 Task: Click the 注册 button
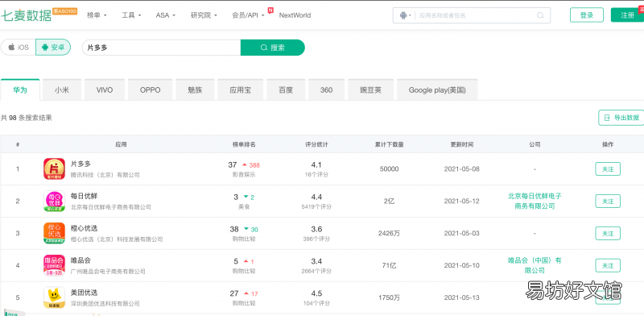coord(627,15)
